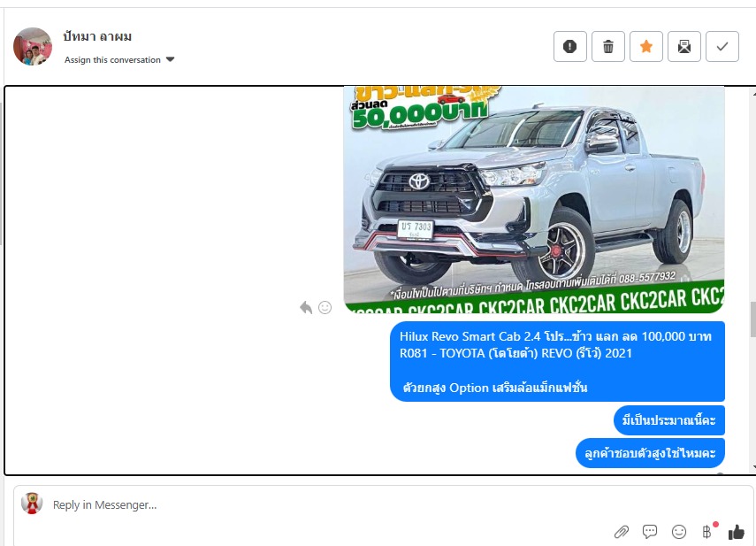Image resolution: width=756 pixels, height=546 pixels.
Task: Select the มีเป็นประมาณนี้คะ message bubble
Action: click(669, 420)
